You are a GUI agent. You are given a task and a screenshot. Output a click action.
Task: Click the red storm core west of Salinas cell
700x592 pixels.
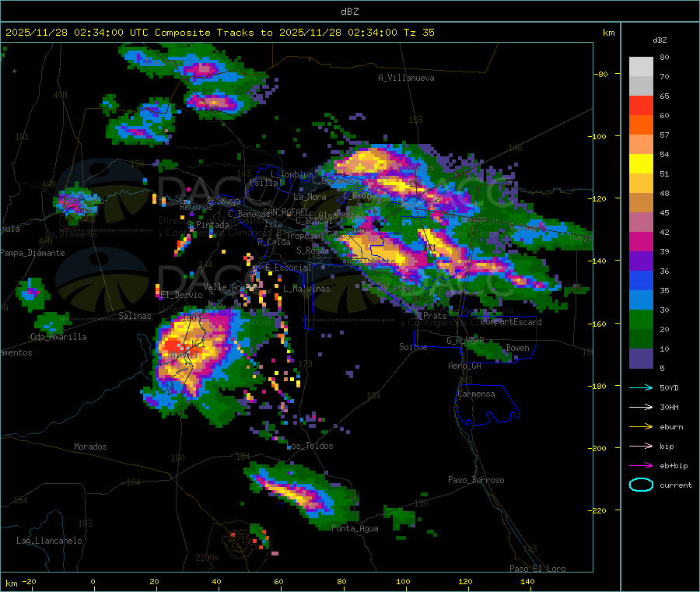tap(173, 346)
